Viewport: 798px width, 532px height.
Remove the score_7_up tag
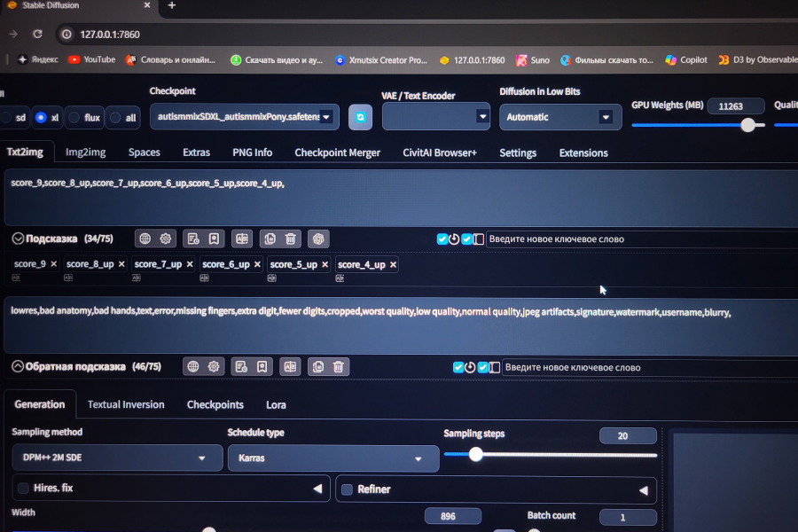190,264
